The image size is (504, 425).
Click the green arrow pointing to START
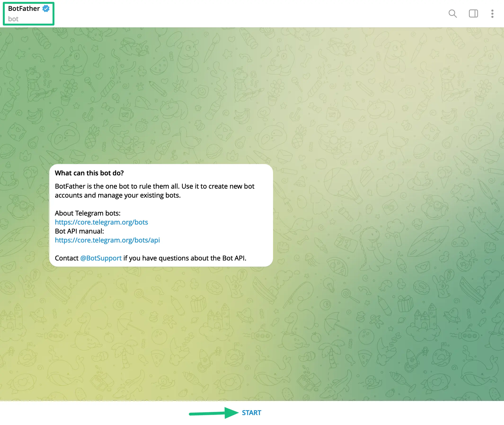[x=213, y=413]
